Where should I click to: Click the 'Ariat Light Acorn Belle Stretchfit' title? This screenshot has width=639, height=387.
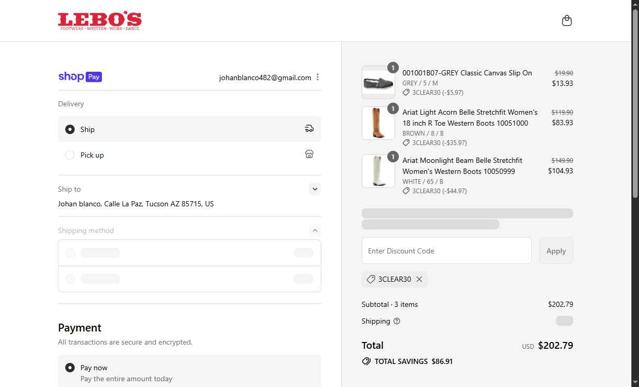[470, 117]
